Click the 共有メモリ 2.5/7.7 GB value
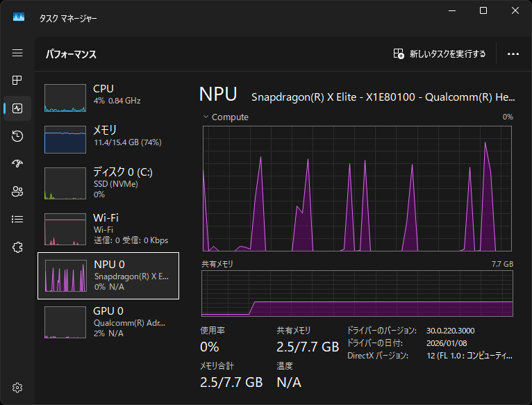Image resolution: width=532 pixels, height=405 pixels. click(308, 347)
